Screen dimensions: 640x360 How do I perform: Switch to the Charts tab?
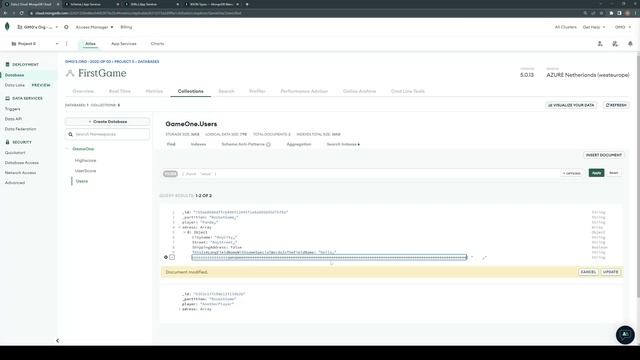pyautogui.click(x=157, y=44)
